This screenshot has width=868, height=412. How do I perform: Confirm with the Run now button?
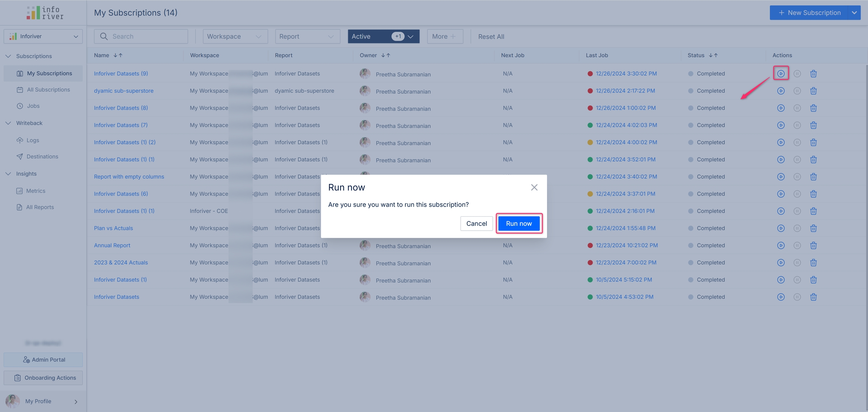click(x=519, y=224)
